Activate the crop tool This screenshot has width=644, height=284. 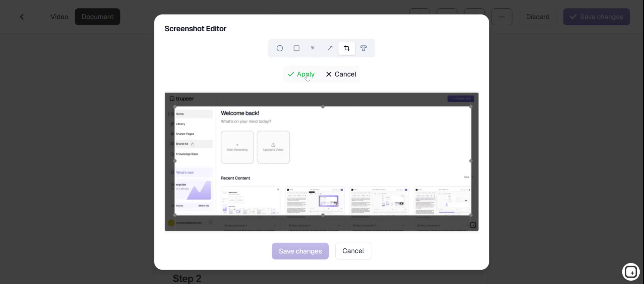(x=347, y=48)
